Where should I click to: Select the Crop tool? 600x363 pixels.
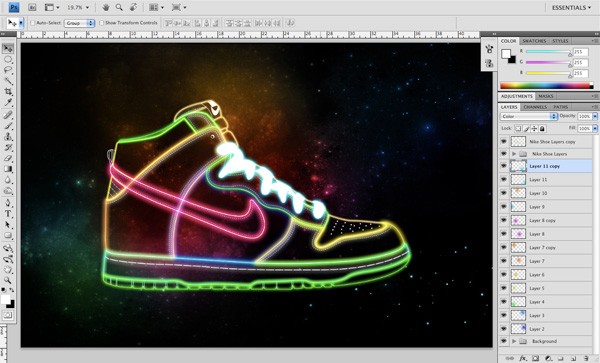[x=8, y=91]
